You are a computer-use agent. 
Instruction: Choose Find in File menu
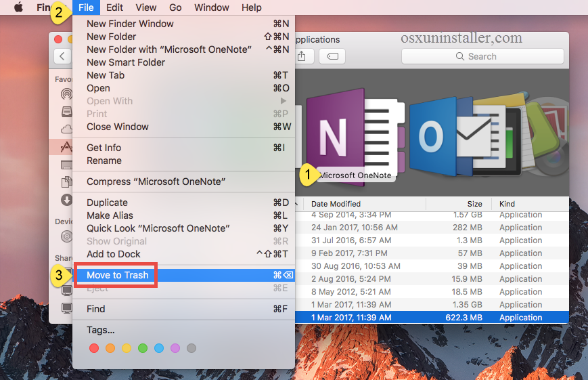click(184, 309)
